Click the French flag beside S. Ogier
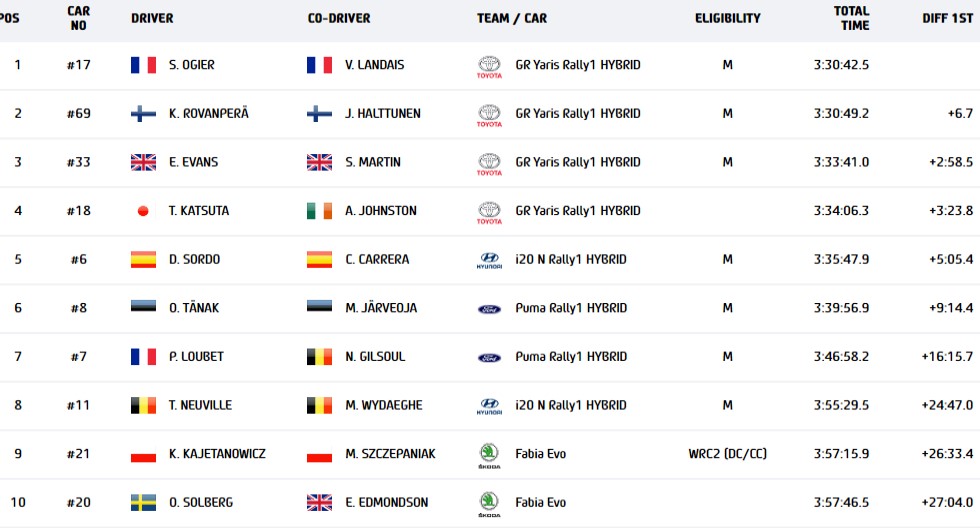 tap(143, 65)
